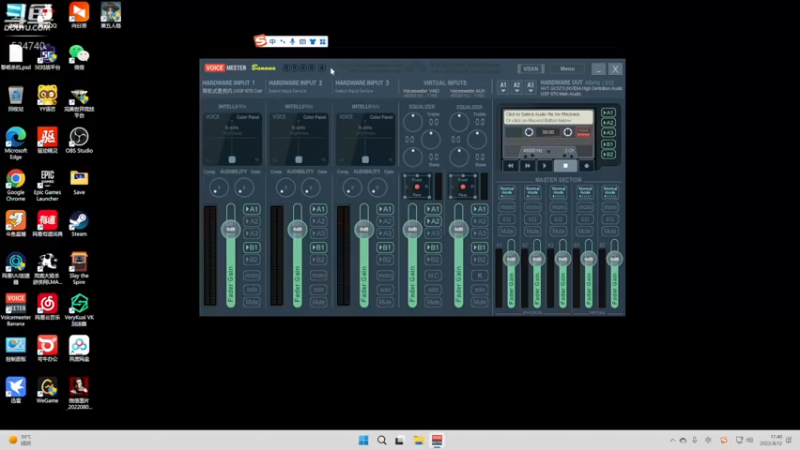Open File Explorer from the taskbar
This screenshot has width=800, height=450.
click(418, 440)
